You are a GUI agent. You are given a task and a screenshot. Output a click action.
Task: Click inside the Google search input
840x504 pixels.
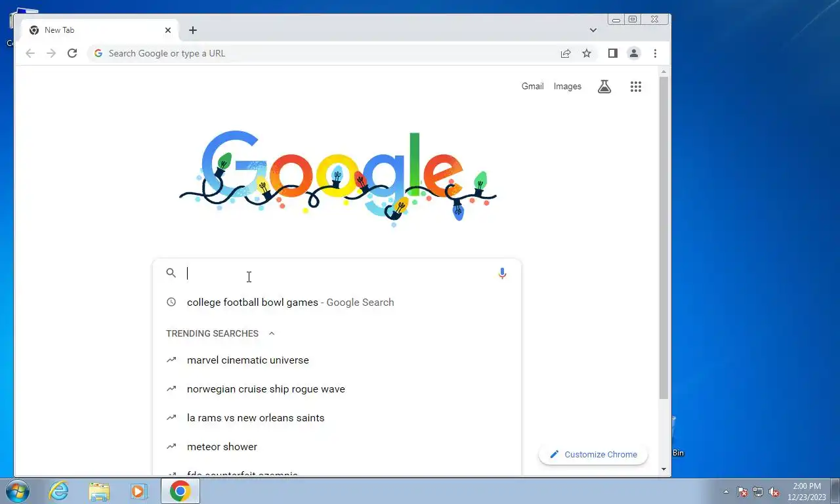pyautogui.click(x=338, y=274)
